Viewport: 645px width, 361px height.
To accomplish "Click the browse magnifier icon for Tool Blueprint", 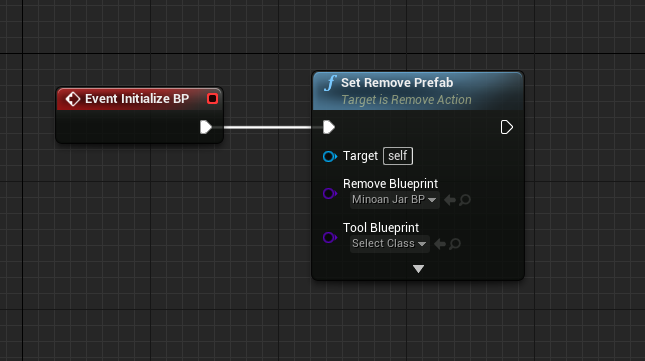I will (x=455, y=244).
